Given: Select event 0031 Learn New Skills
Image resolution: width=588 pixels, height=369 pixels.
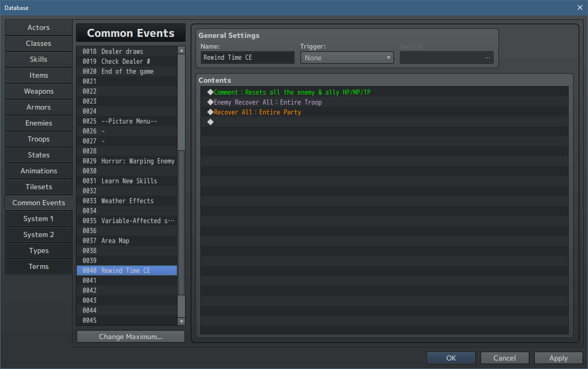Looking at the screenshot, I should click(127, 181).
